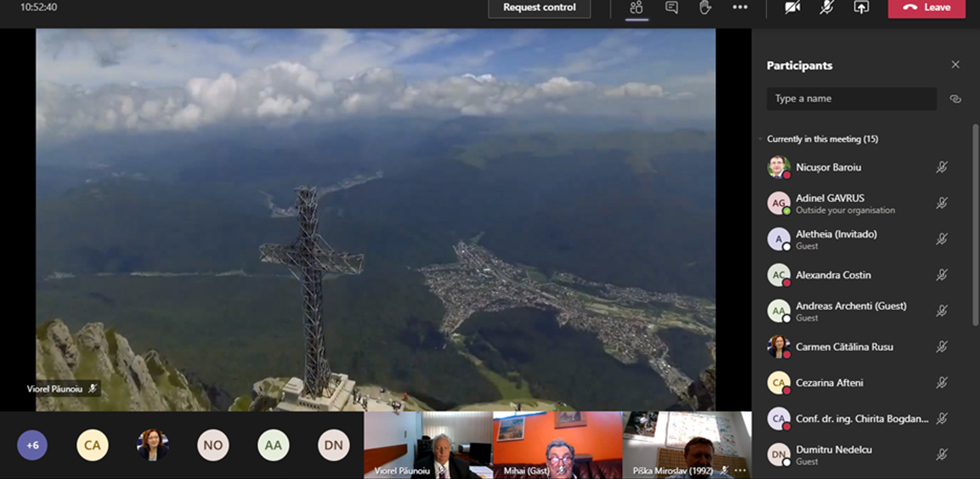Open more options on Piška Miroslav's video tile

(x=740, y=471)
